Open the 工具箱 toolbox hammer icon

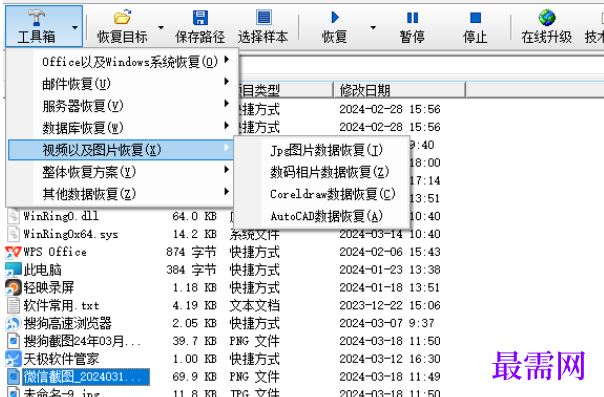[36, 17]
